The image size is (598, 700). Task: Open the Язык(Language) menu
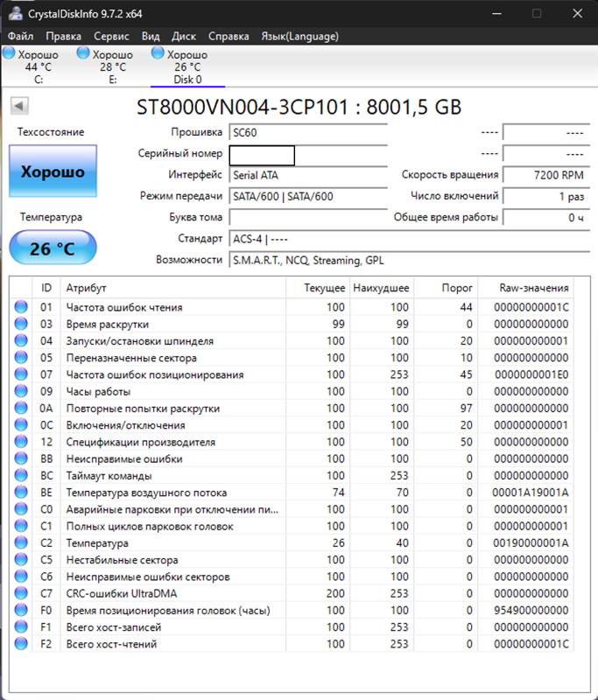click(299, 36)
